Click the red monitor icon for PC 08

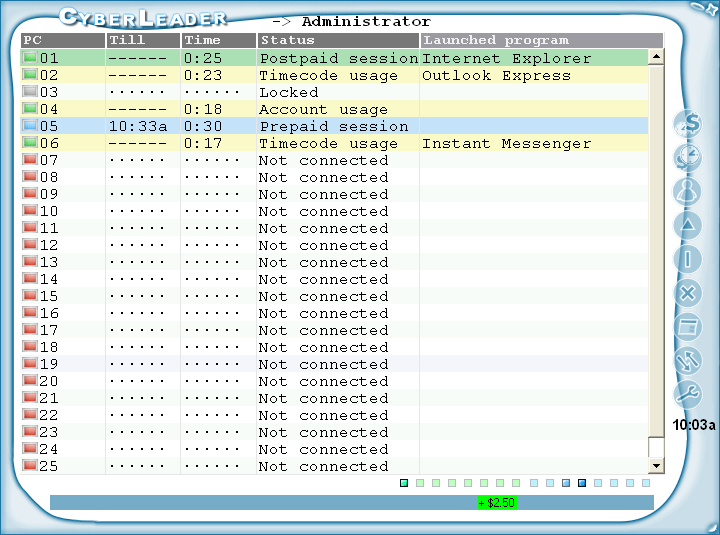(x=30, y=176)
